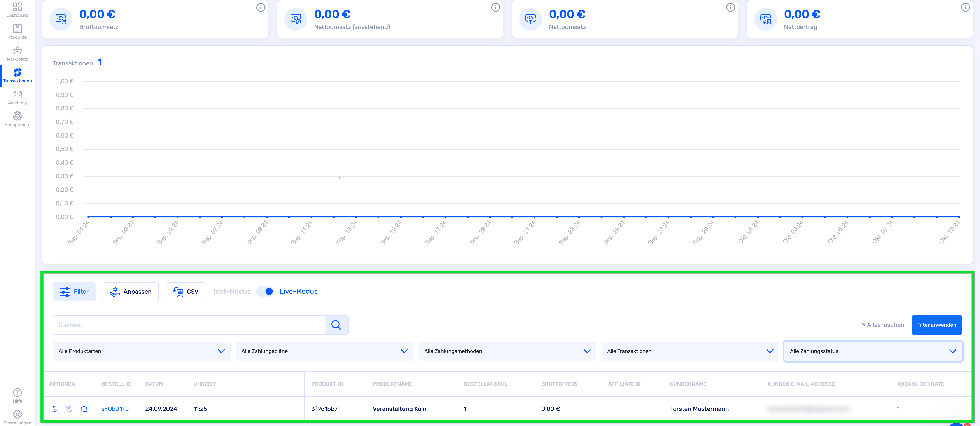Expand the Alle Produktarten dropdown
The image size is (980, 426).
[142, 351]
